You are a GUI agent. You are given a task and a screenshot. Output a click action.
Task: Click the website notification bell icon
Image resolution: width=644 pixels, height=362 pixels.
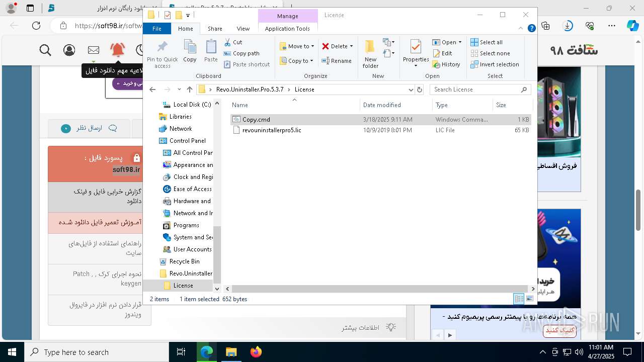click(x=118, y=50)
